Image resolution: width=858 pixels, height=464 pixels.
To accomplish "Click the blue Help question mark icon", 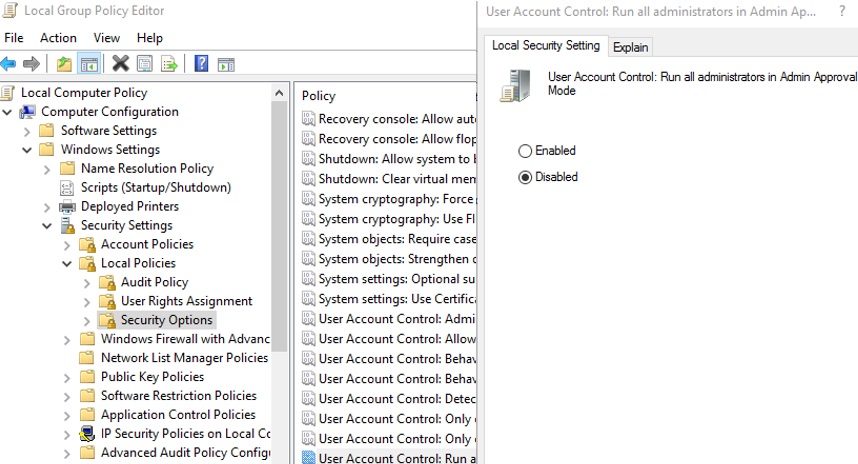I will (201, 64).
